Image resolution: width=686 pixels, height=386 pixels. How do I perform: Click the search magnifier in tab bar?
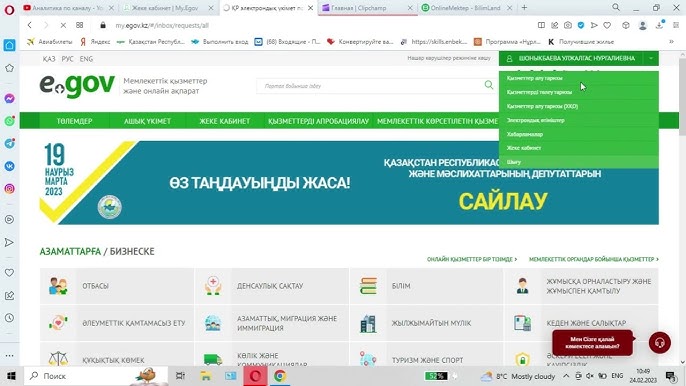[616, 7]
